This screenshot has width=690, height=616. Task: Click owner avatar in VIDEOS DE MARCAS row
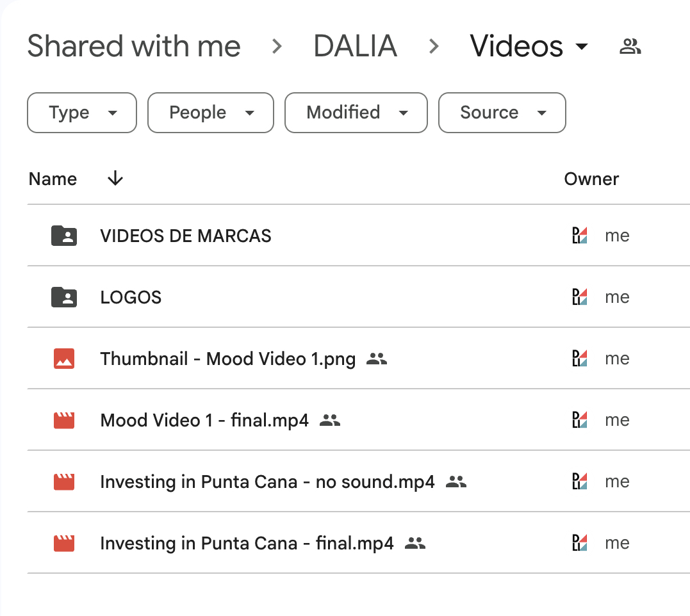point(579,236)
